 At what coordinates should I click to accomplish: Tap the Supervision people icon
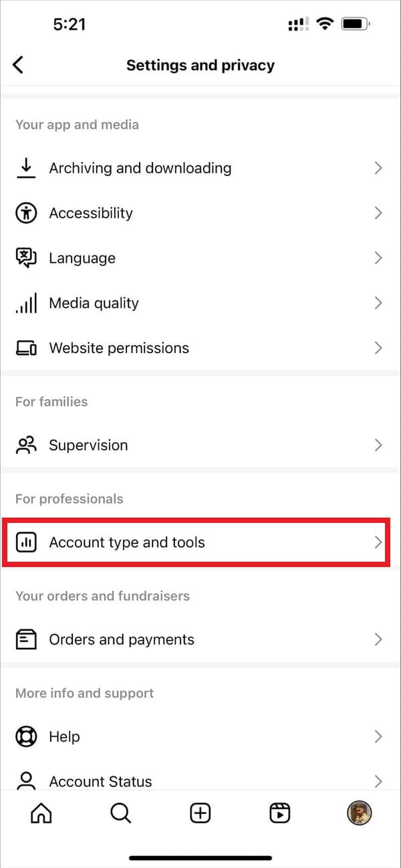coord(26,445)
